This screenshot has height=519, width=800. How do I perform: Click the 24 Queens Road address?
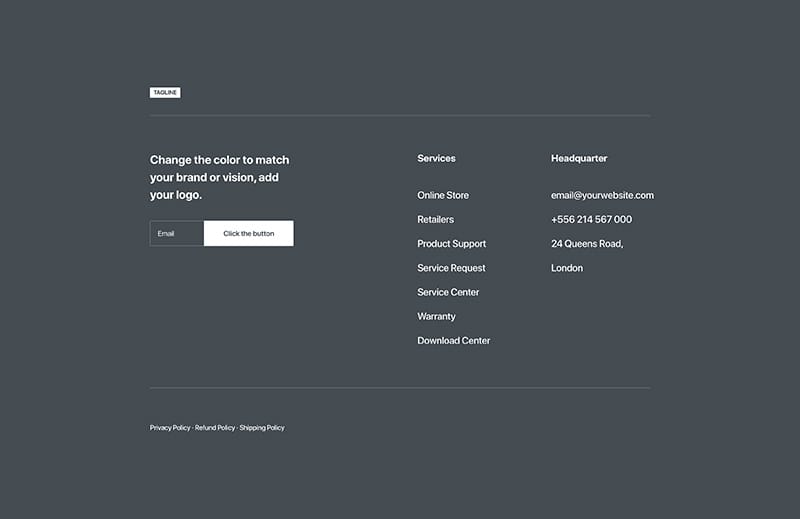pos(587,244)
